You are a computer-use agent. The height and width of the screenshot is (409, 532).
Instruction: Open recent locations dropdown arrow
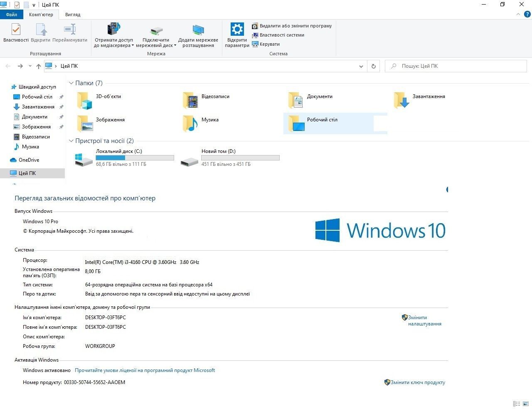30,66
